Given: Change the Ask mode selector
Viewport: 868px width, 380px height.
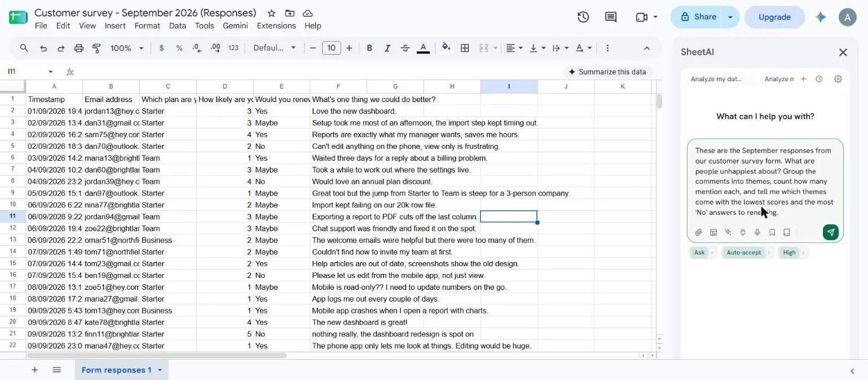Looking at the screenshot, I should [702, 253].
